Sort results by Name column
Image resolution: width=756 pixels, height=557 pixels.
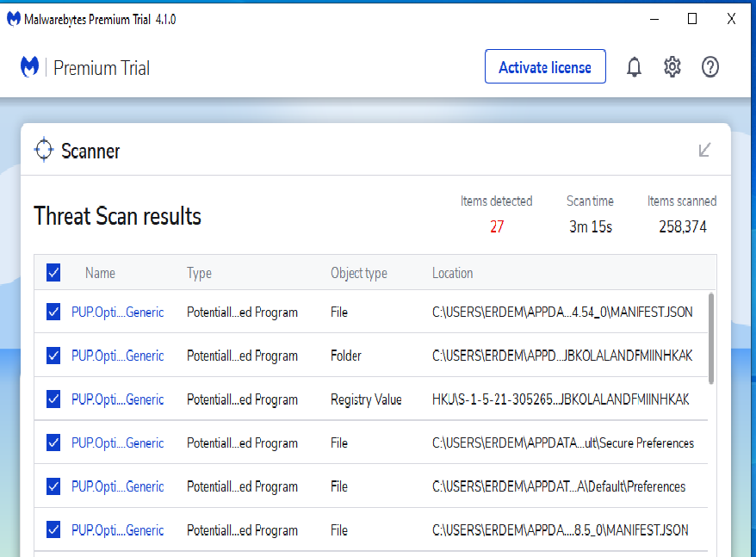[x=100, y=273]
